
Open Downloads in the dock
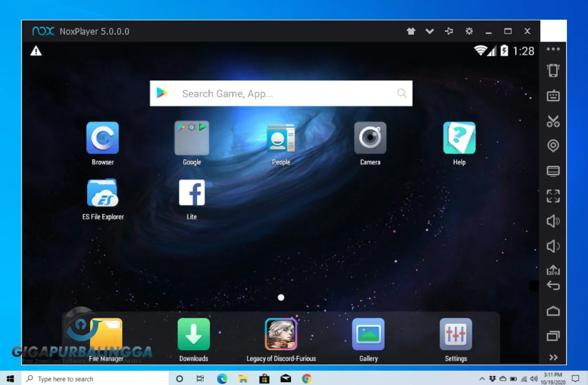[x=194, y=334]
